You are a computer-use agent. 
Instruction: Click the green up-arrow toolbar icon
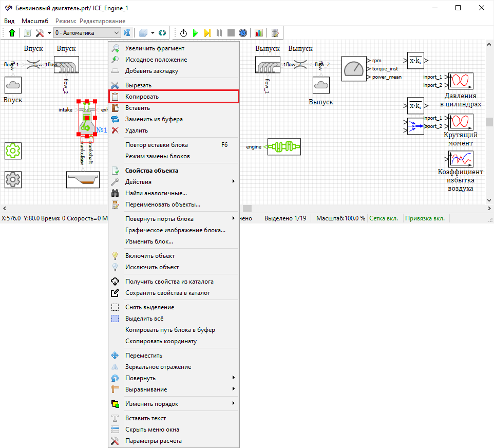pos(12,33)
